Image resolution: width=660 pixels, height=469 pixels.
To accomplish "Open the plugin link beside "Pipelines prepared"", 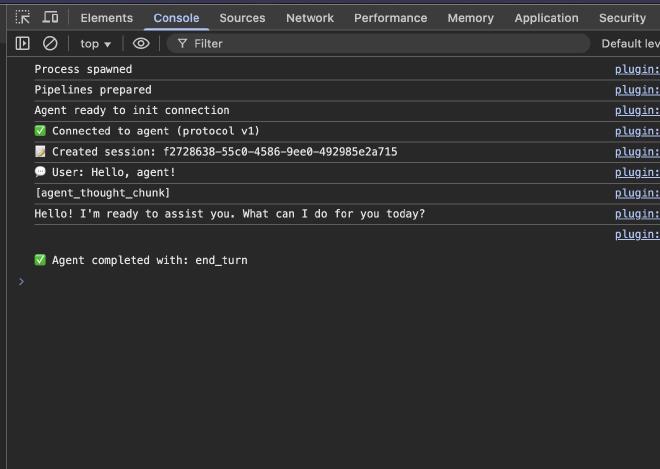I will click(637, 90).
